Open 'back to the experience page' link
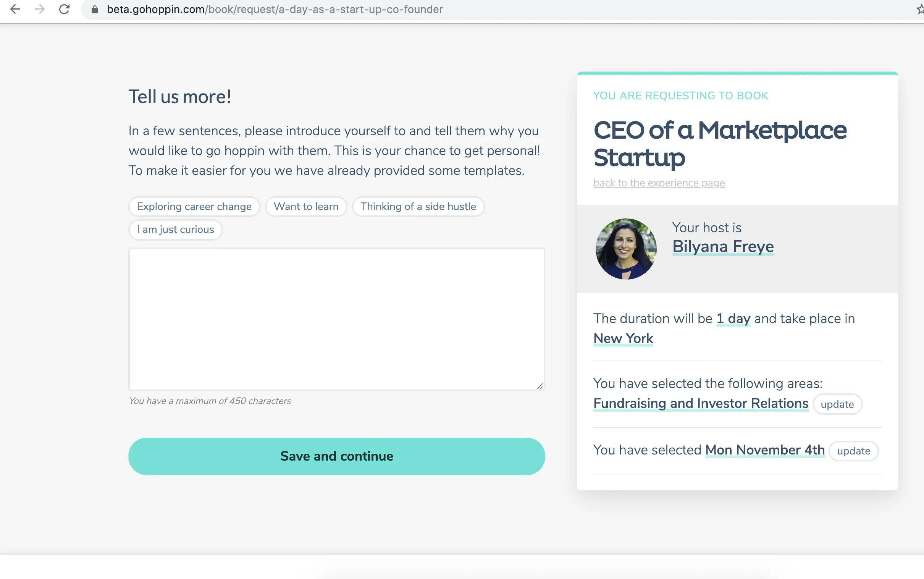924x579 pixels. [659, 183]
